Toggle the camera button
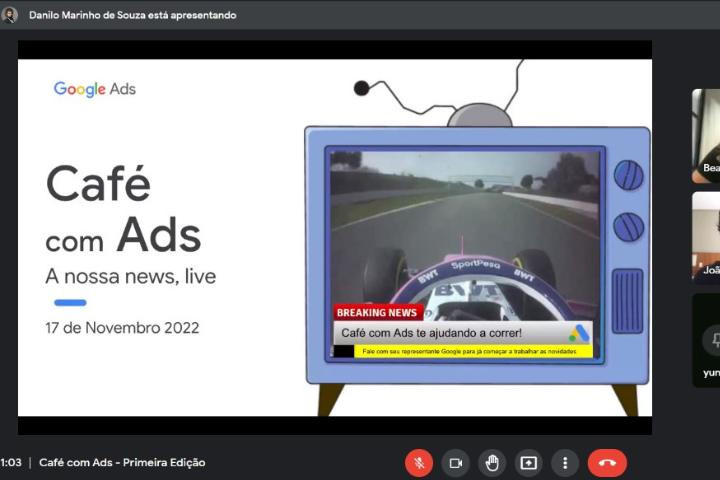This screenshot has height=480, width=720. click(x=456, y=463)
